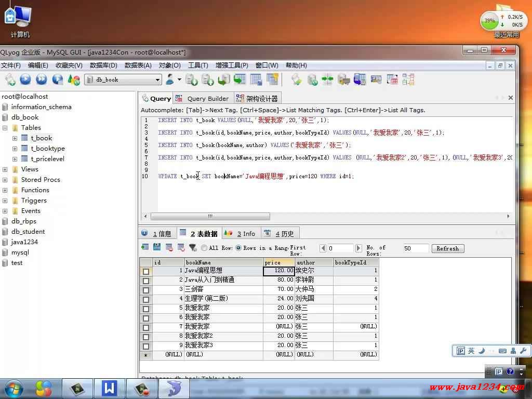Expand the Functions tree node
The image size is (532, 399).
pyautogui.click(x=5, y=190)
